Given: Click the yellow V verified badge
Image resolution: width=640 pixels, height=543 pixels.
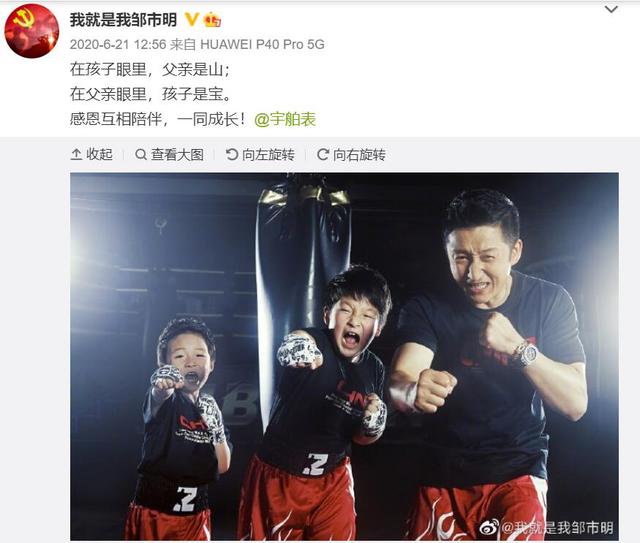Looking at the screenshot, I should (x=191, y=19).
